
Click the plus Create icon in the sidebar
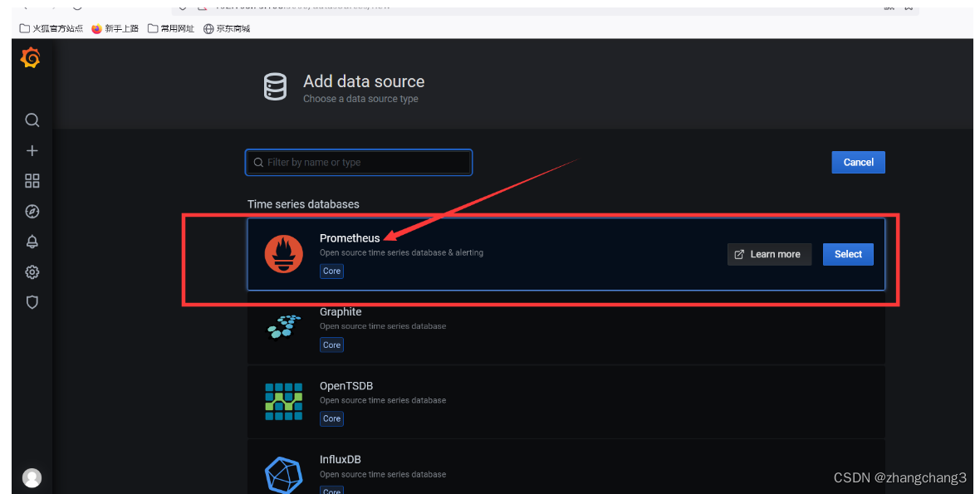(x=32, y=150)
